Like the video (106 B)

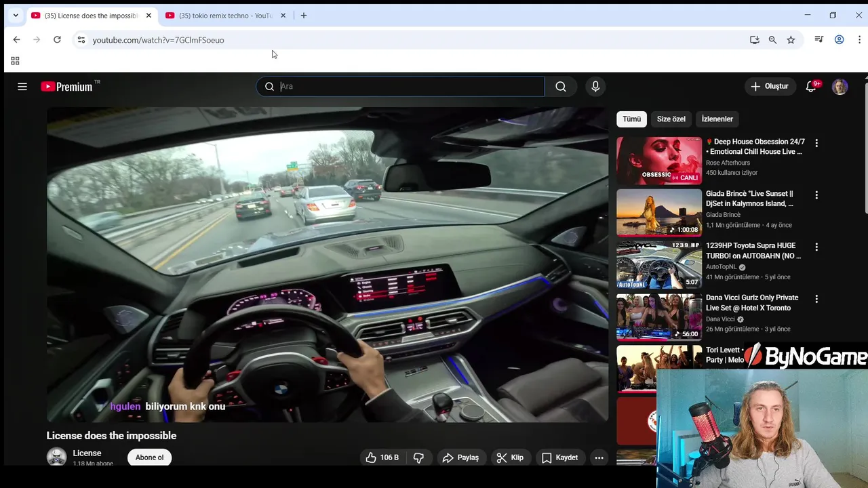click(x=382, y=457)
